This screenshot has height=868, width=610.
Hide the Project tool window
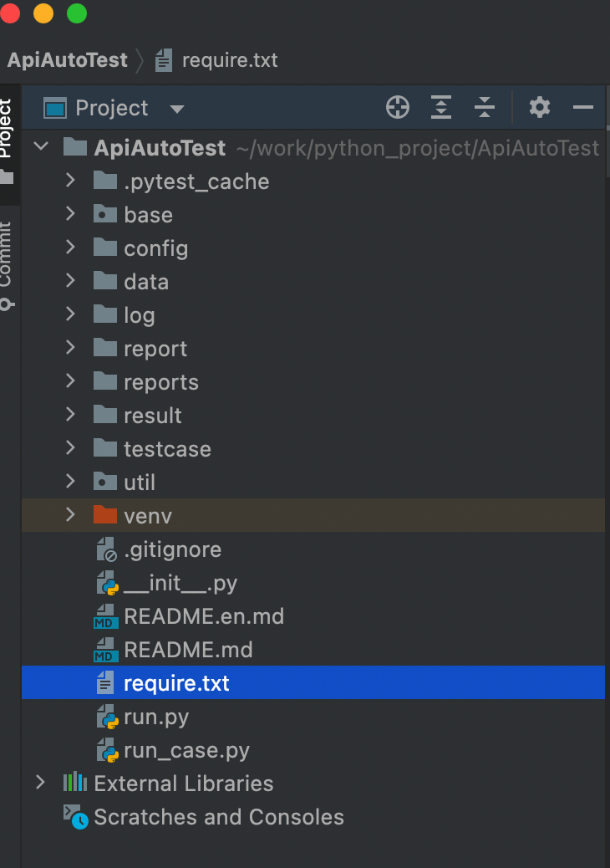click(x=583, y=107)
